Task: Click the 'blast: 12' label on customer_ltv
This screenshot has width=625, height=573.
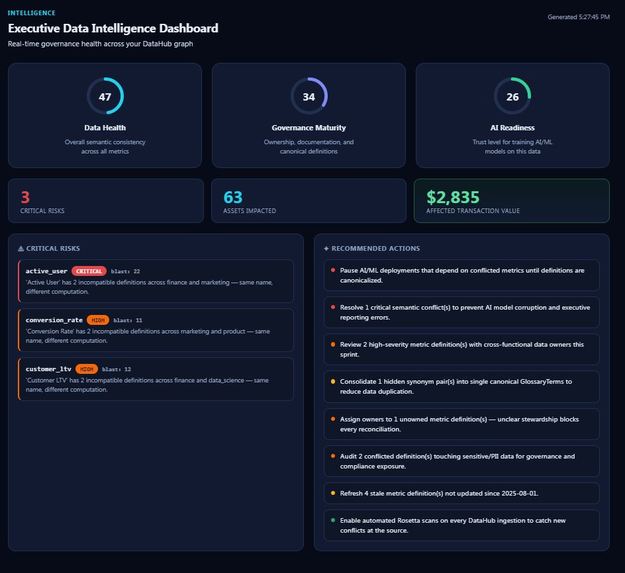Action: coord(116,369)
